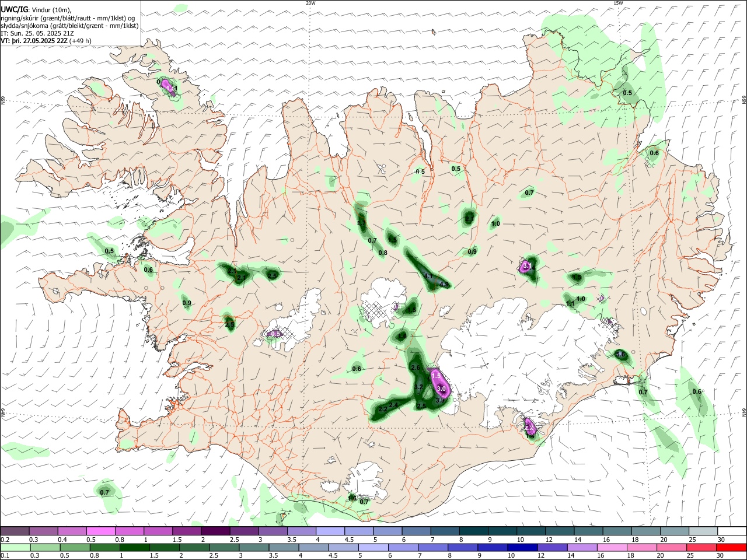Viewport: 747px width, 560px height.
Task: Click the 1.1 value in the eastern highlands
Action: 570,303
